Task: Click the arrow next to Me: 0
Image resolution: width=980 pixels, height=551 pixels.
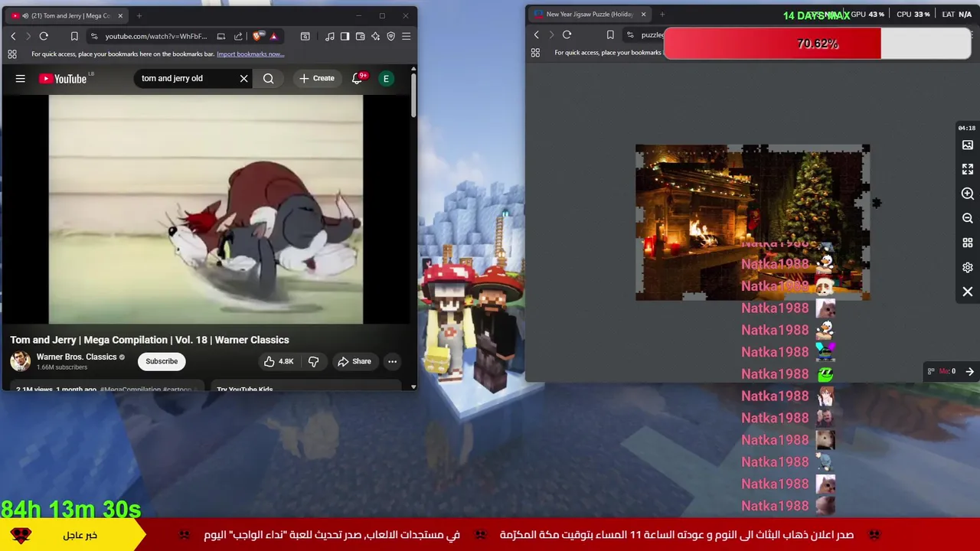Action: click(969, 371)
